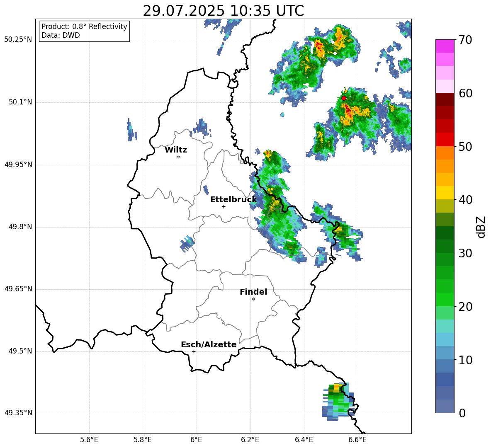Image resolution: width=491 pixels, height=448 pixels.
Task: Click the 50.25°N latitude label
Action: point(18,40)
